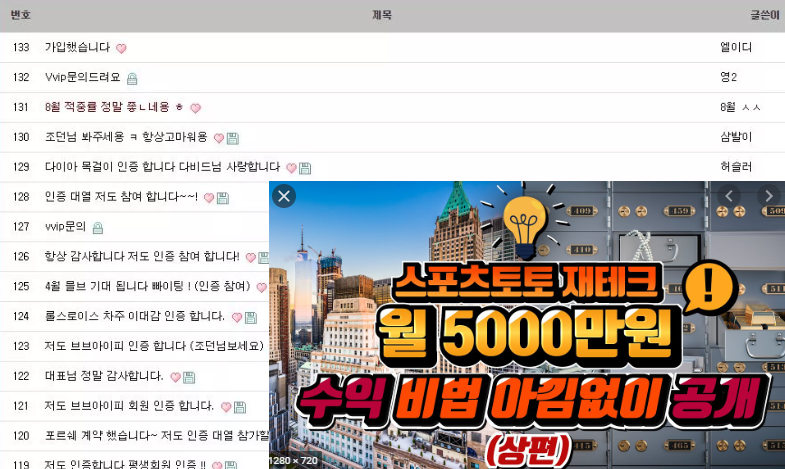
Task: Click the heart icon on post 124
Action: 237,318
